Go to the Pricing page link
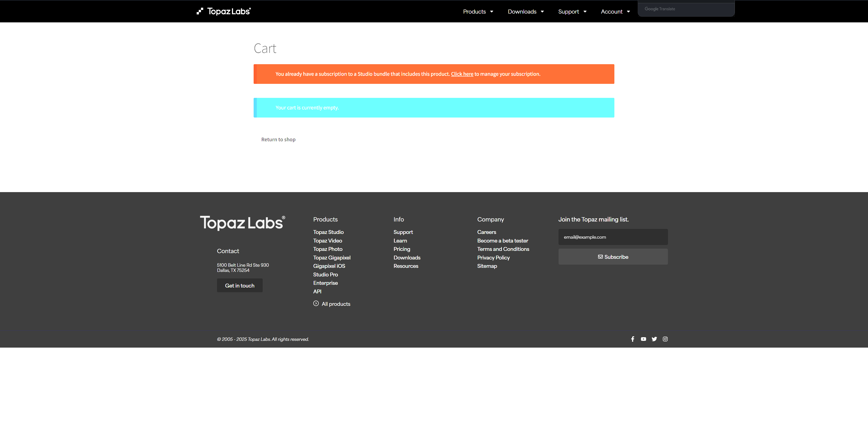 coord(402,249)
